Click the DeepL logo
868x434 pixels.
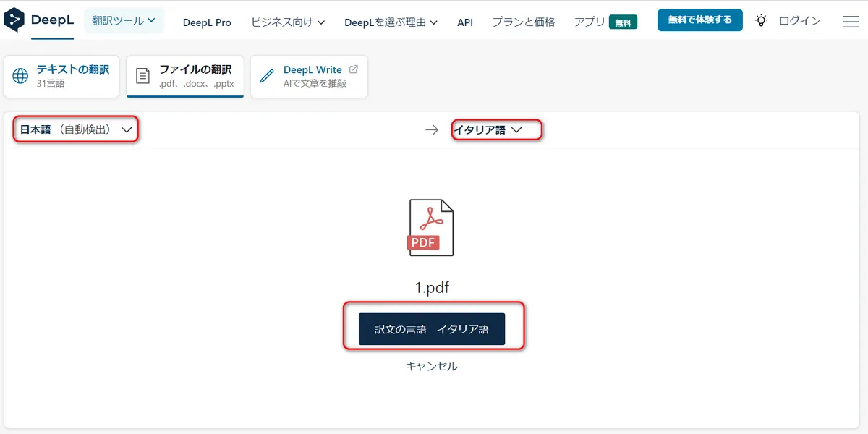point(39,20)
